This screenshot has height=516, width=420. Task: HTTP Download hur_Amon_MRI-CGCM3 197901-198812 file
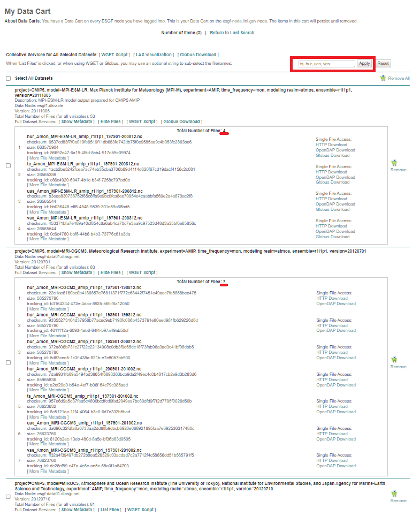pos(332,298)
